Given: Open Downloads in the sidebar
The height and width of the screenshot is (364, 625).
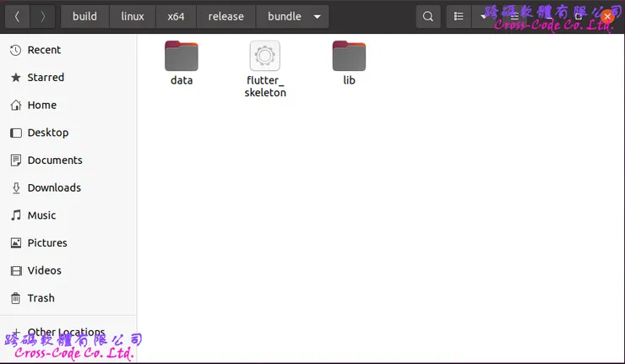Looking at the screenshot, I should (x=68, y=187).
